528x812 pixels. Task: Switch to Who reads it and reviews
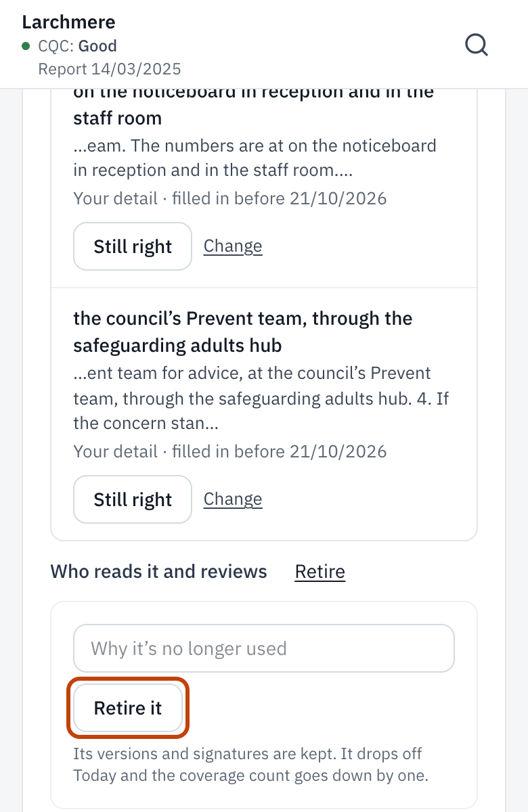pos(159,572)
